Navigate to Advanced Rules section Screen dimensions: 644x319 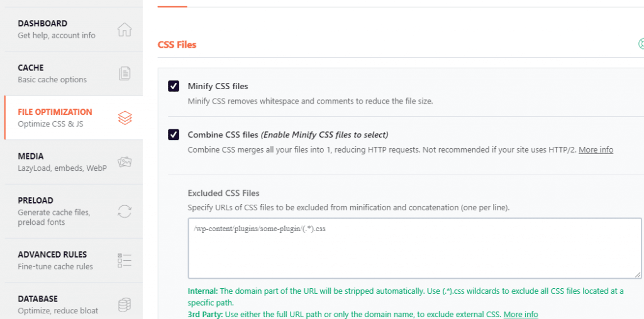[52, 254]
